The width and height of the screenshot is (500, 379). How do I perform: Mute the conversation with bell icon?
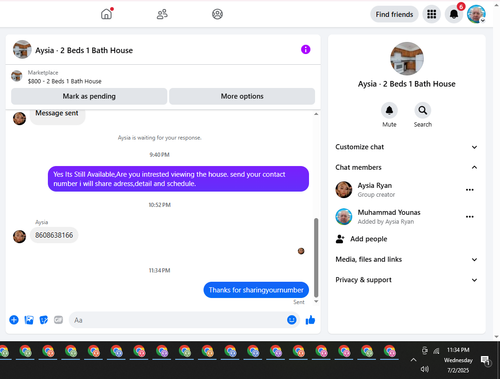click(389, 110)
